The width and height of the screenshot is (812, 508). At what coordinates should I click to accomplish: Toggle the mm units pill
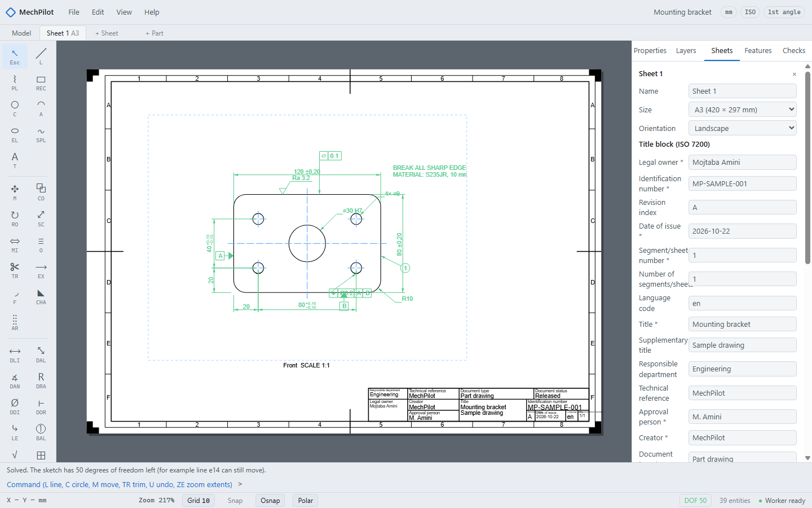point(729,12)
